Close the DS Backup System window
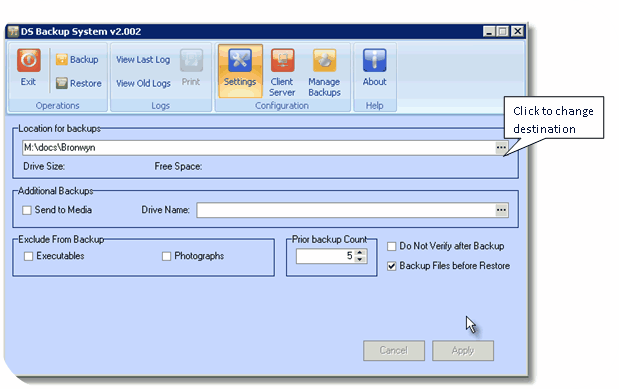This screenshot has width=619, height=389. pos(517,32)
